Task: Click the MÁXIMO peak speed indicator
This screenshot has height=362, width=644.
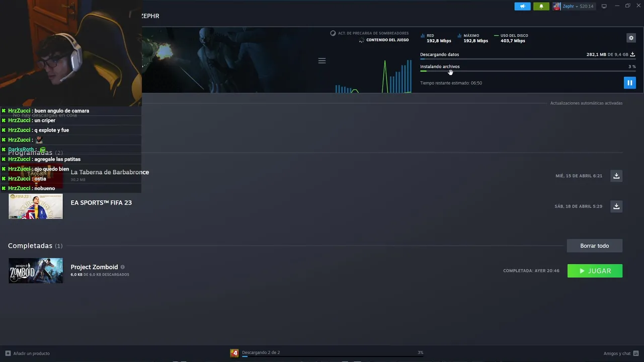Action: pyautogui.click(x=473, y=38)
